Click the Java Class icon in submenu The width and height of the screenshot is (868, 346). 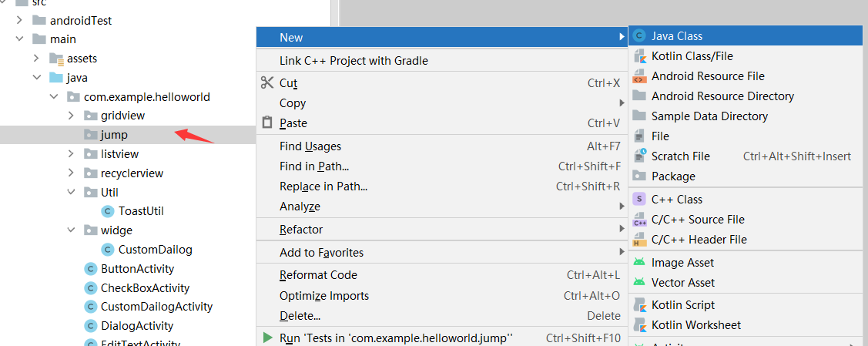point(638,36)
